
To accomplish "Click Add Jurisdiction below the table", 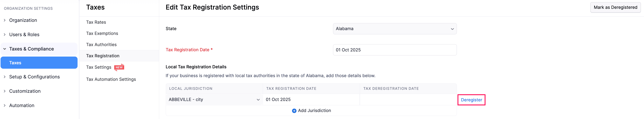I will pyautogui.click(x=314, y=111).
